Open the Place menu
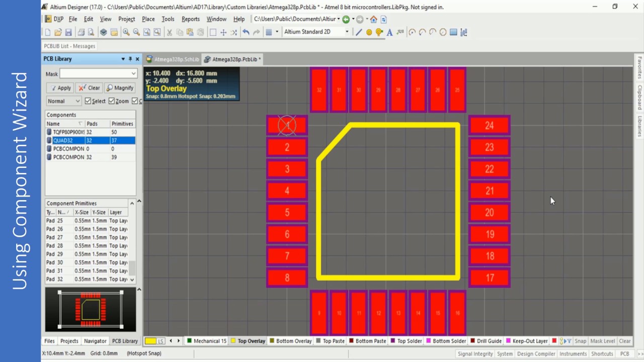This screenshot has width=644, height=362. point(148,19)
